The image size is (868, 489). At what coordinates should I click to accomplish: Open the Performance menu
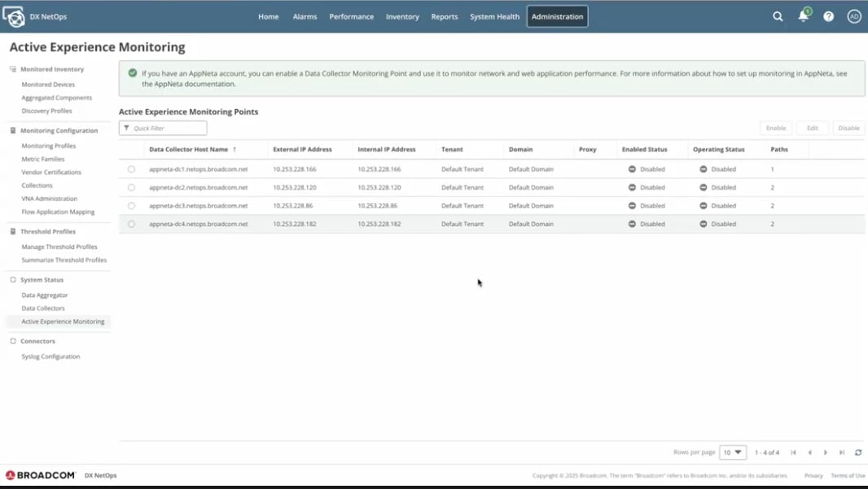click(x=352, y=16)
